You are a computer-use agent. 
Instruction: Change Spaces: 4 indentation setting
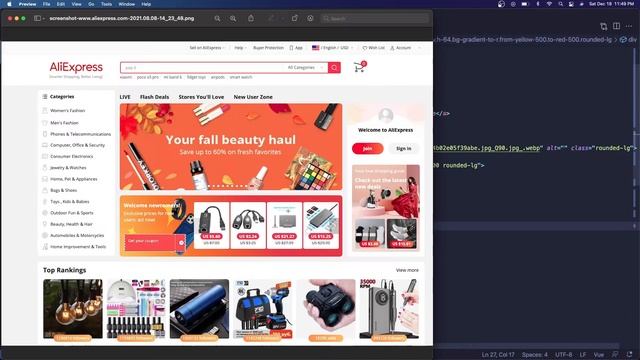point(535,355)
